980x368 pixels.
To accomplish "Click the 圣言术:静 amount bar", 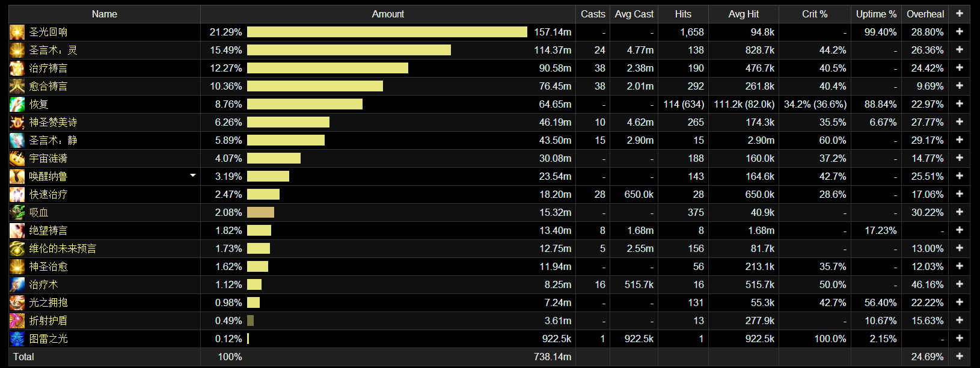I will coord(286,140).
